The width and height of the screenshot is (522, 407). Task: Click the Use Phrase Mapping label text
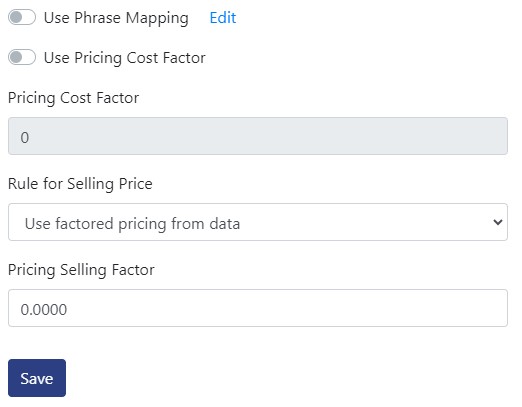116,18
